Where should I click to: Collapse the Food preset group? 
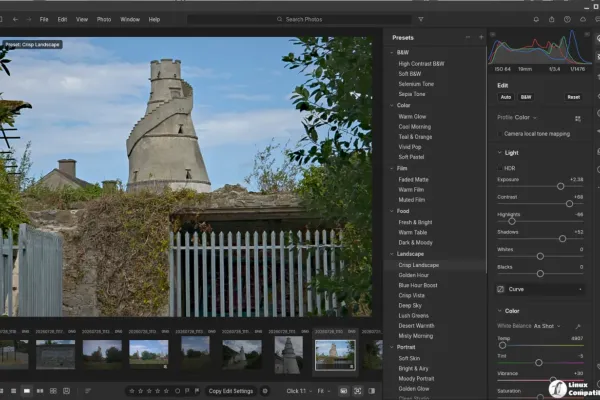click(x=391, y=211)
